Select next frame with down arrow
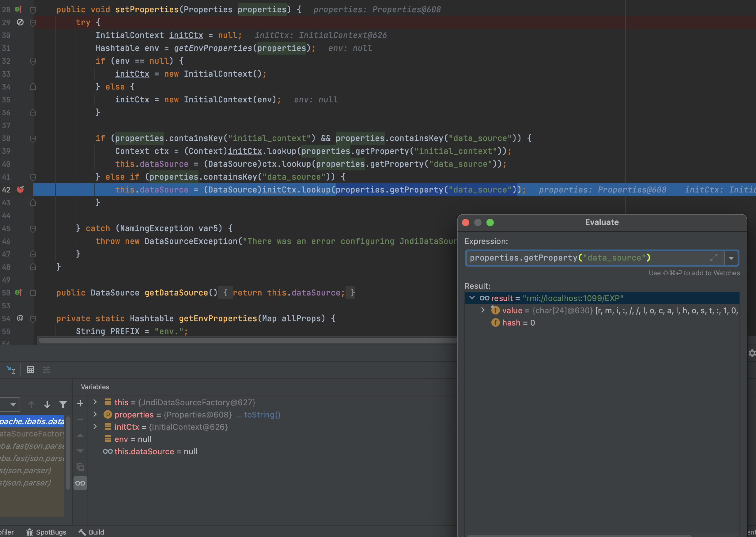The image size is (756, 537). pos(47,404)
